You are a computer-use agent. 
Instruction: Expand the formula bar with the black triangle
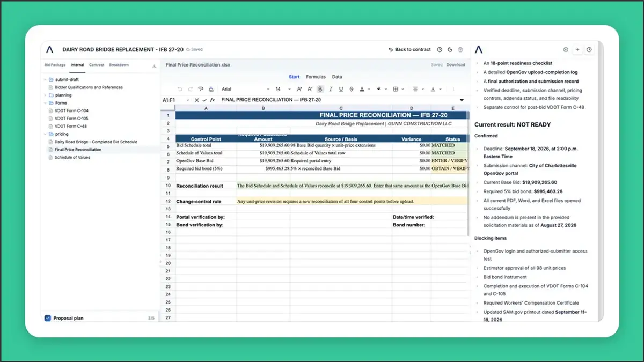pos(462,100)
